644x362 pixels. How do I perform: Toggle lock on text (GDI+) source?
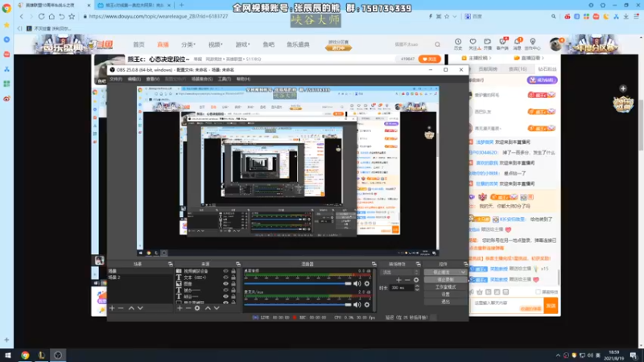233,278
